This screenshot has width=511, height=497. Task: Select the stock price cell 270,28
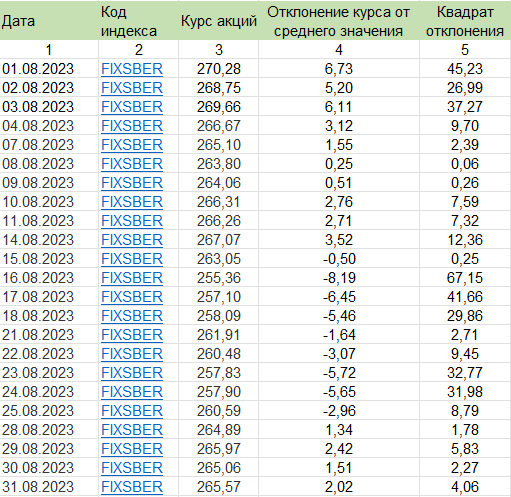click(x=218, y=69)
